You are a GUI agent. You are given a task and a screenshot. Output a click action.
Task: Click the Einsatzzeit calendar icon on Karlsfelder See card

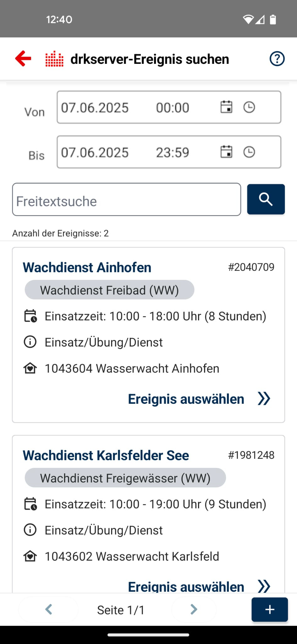pyautogui.click(x=30, y=504)
